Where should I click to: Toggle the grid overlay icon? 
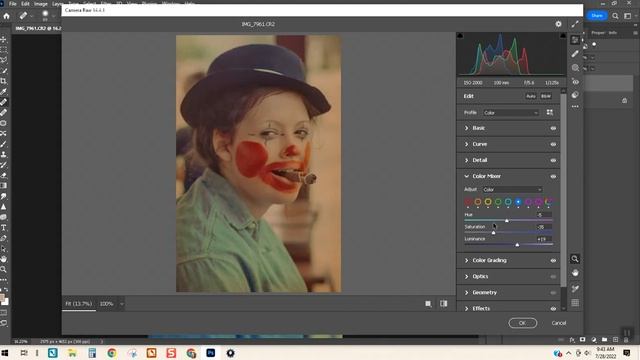click(575, 303)
